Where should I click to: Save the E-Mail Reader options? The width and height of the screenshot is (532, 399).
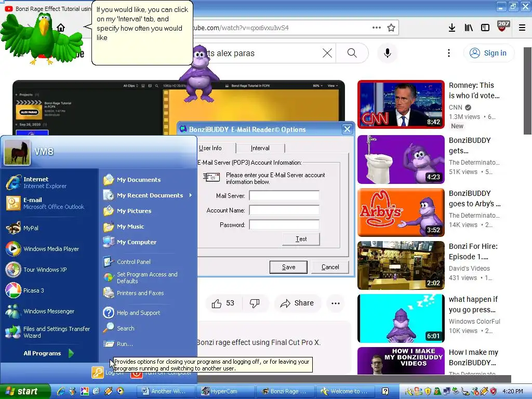[x=288, y=267]
